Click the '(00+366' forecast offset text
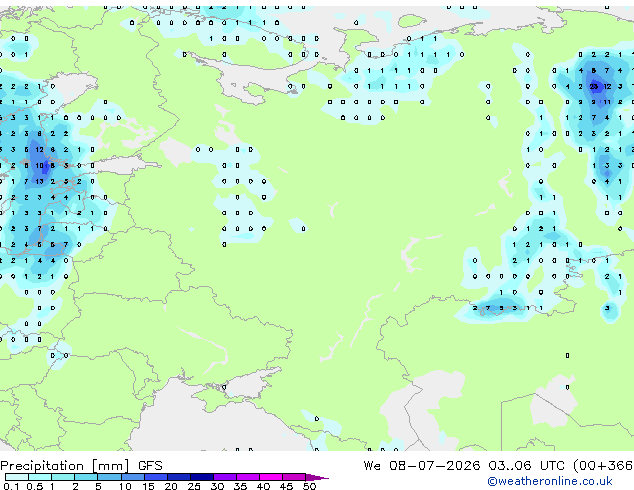This screenshot has height=490, width=634. click(602, 466)
